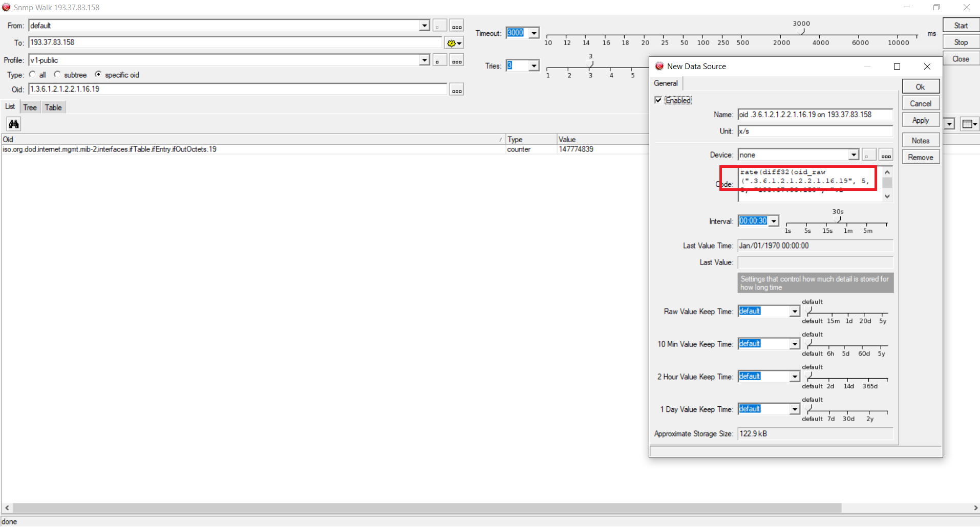Sort by the Type column header
Image resolution: width=980 pixels, height=527 pixels.
coord(531,139)
